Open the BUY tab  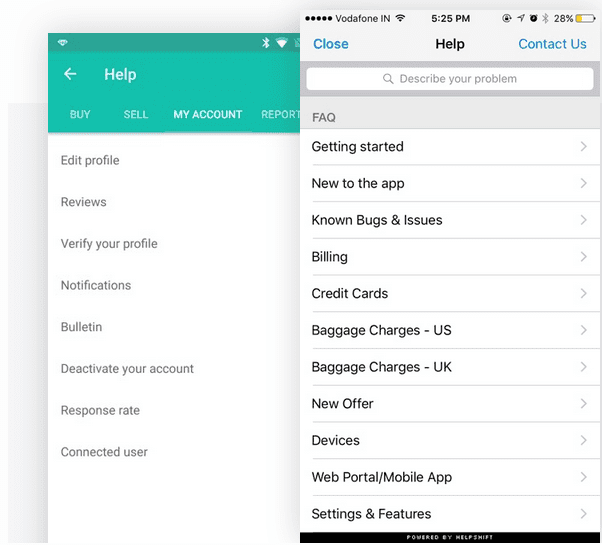click(x=80, y=114)
